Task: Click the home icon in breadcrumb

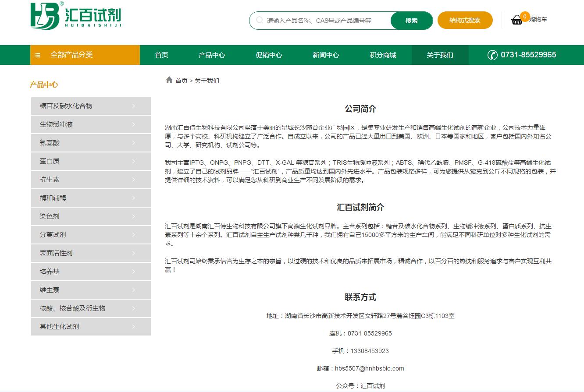Action: coord(169,80)
